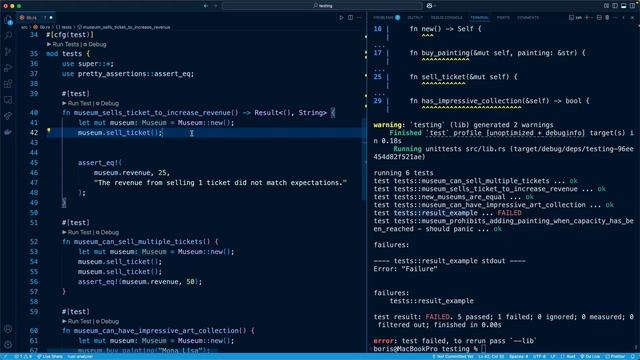The height and width of the screenshot is (360, 640).
Task: Click the lightbulb code action on line 42
Action: coord(49,131)
